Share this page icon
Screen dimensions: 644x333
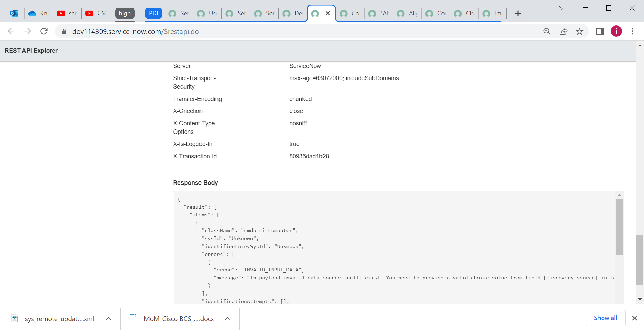[x=563, y=31]
